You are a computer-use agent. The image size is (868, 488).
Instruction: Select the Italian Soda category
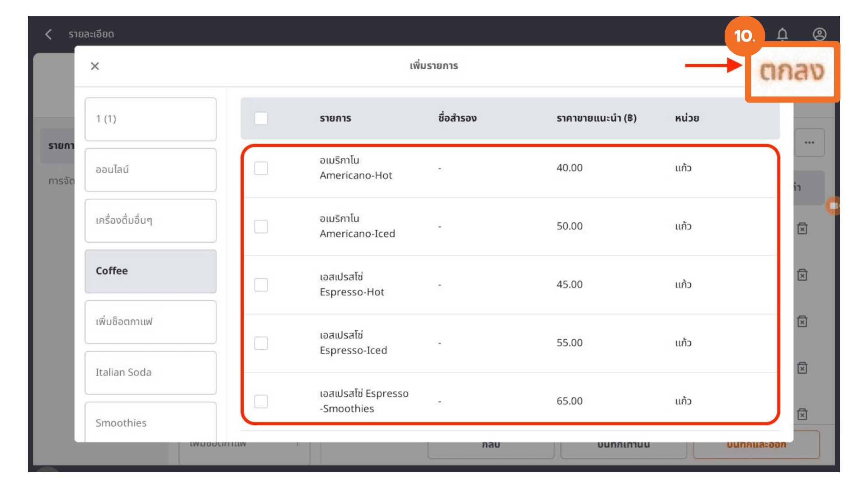[151, 372]
